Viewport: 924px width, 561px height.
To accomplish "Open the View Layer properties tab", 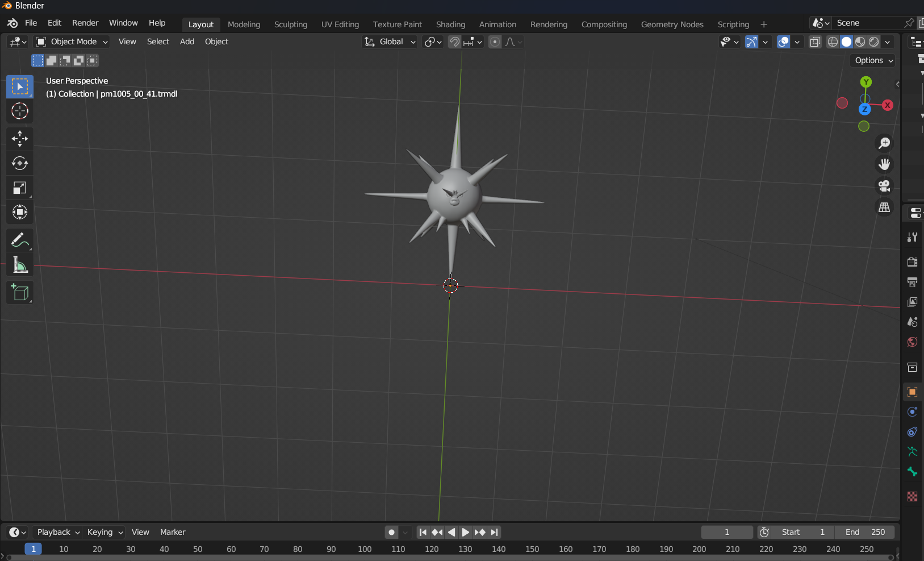I will click(913, 302).
